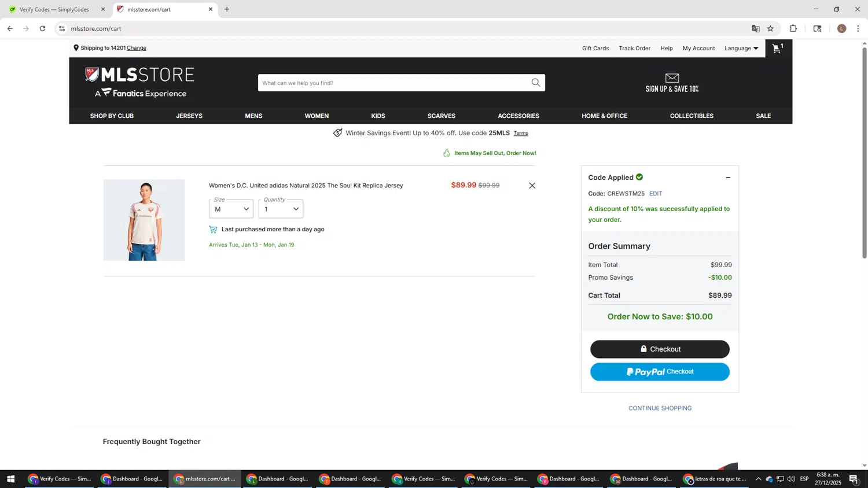Close the mlsstore.com/cart tab
This screenshot has width=868, height=488.
point(211,9)
